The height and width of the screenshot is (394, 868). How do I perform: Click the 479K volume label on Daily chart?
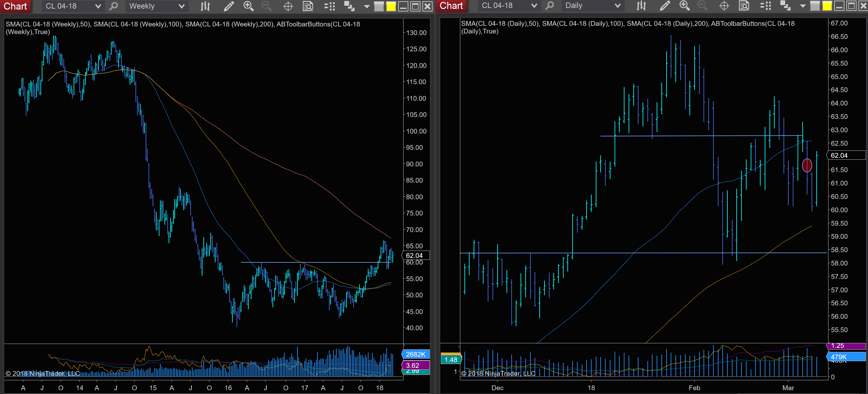point(846,357)
